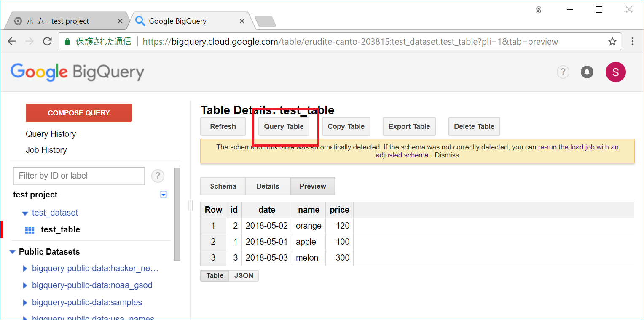This screenshot has width=644, height=320.
Task: Open the BigQuery help question-mark icon
Action: [563, 72]
